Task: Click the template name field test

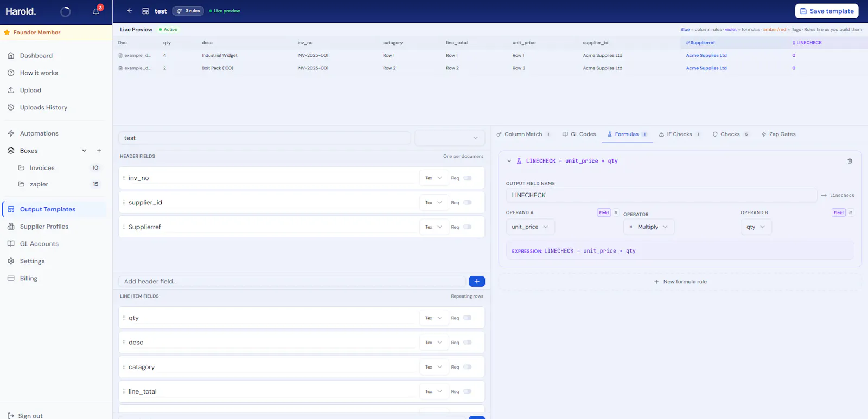Action: click(264, 138)
